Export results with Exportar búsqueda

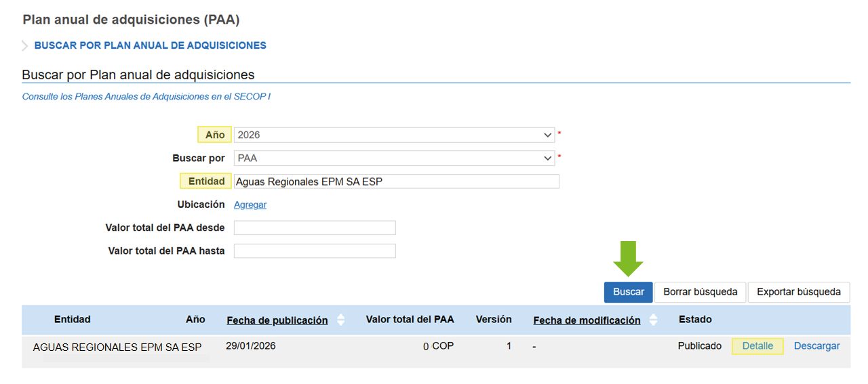(x=798, y=292)
